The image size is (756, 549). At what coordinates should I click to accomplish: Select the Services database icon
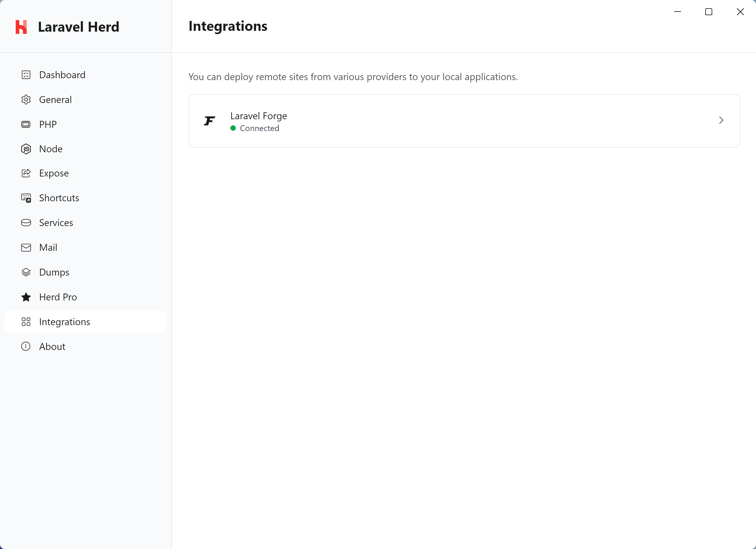(26, 222)
